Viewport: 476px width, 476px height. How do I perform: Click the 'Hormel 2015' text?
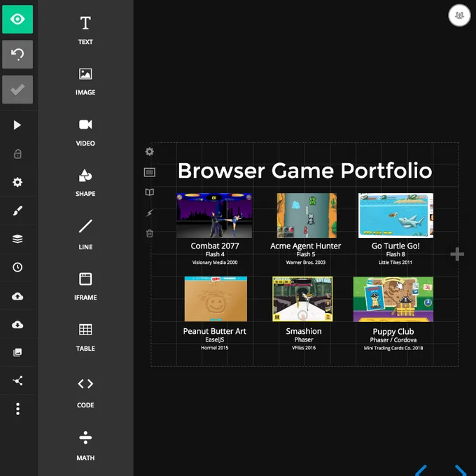pos(214,348)
